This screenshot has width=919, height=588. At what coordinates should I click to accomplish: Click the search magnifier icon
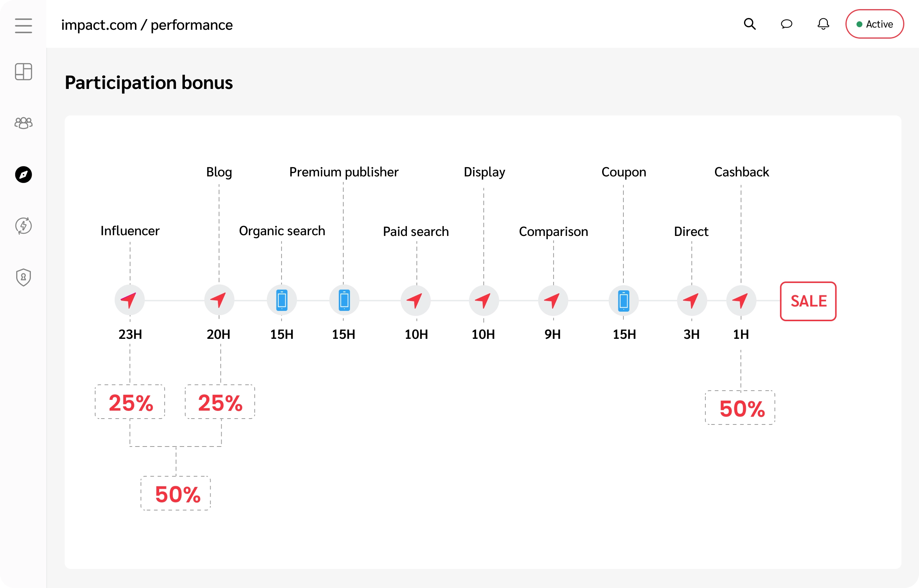[x=750, y=24]
